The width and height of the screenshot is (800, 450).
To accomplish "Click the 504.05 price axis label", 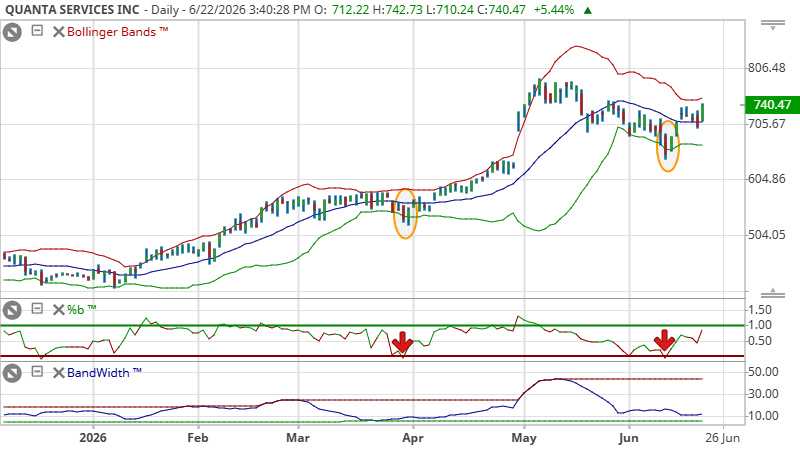I will pyautogui.click(x=766, y=235).
